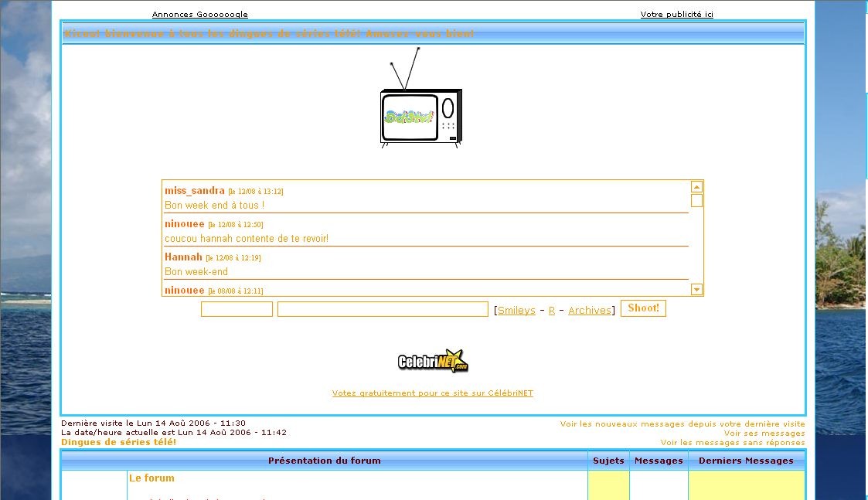Click the Messages column header

coord(659,461)
